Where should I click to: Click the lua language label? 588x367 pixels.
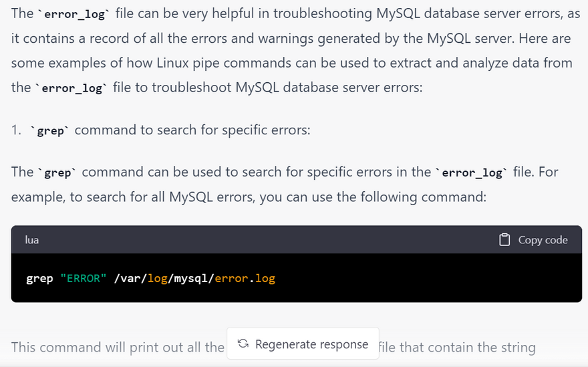pos(32,240)
